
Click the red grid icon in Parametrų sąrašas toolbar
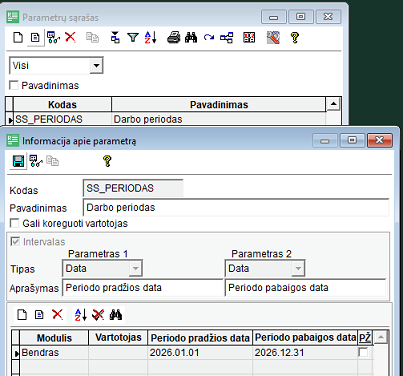pos(249,37)
